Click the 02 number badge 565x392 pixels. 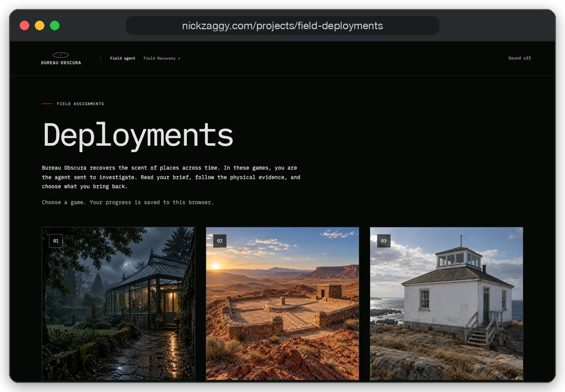click(220, 241)
